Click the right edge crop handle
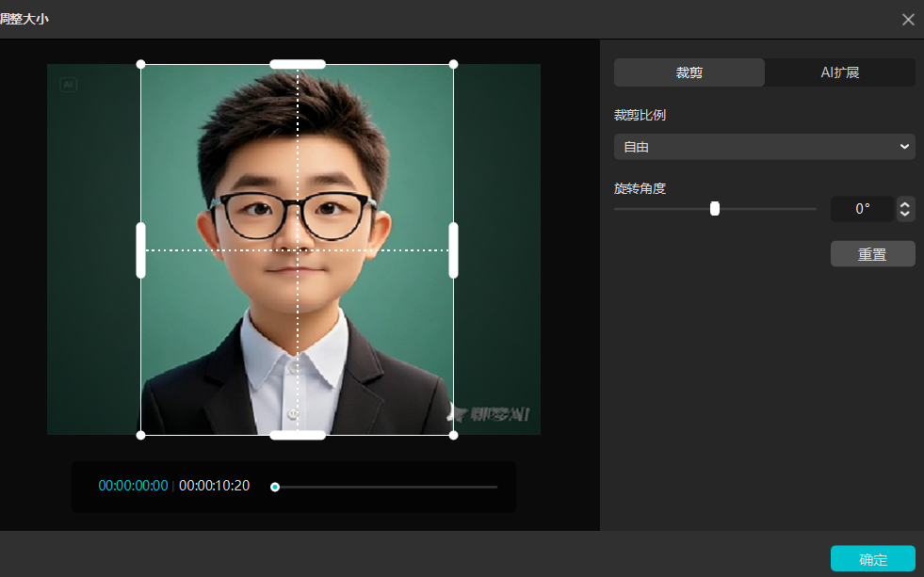The height and width of the screenshot is (577, 924). [453, 250]
